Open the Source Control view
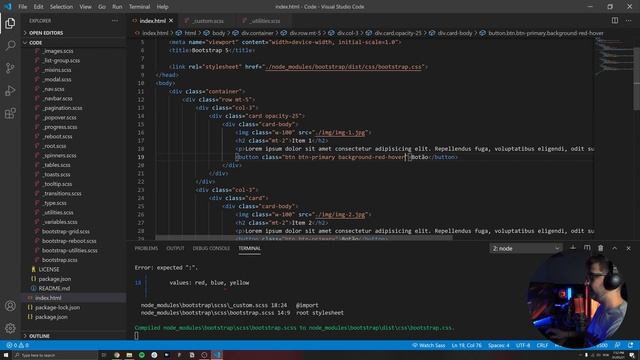Screen dimensions: 640x360 pos(10,68)
